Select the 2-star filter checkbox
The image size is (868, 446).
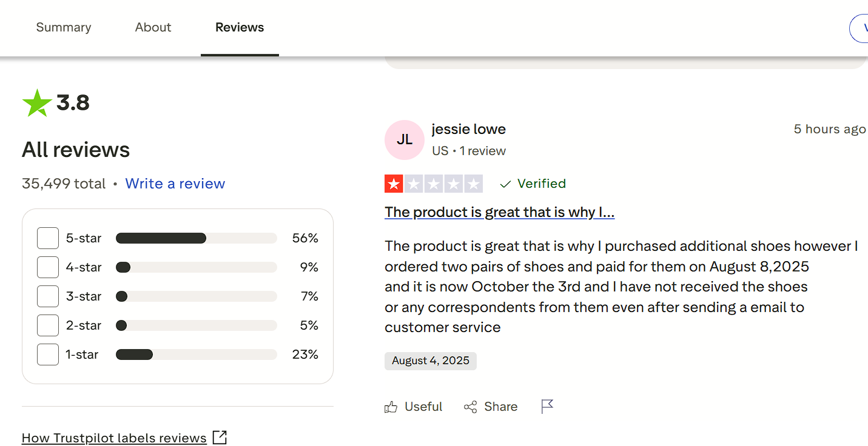click(x=48, y=325)
